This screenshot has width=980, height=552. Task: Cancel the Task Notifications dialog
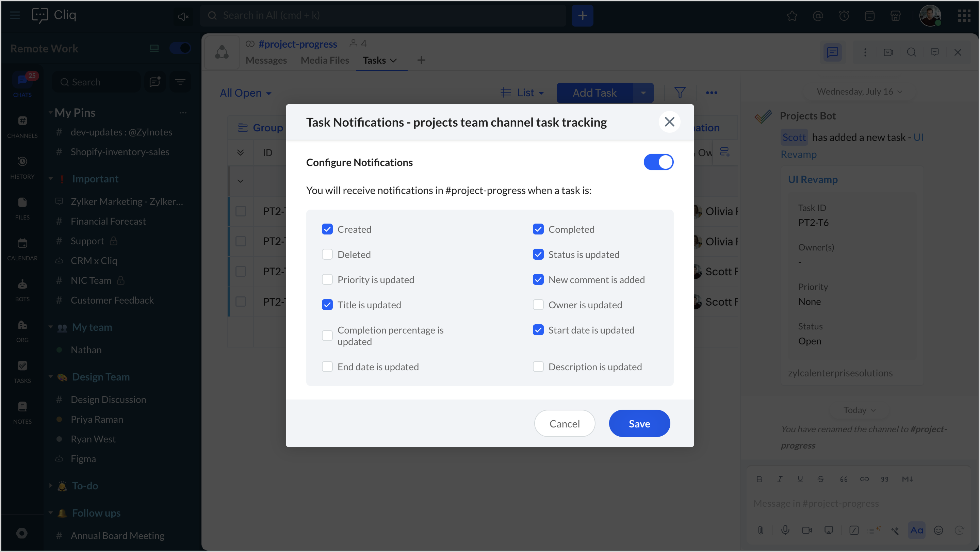564,423
